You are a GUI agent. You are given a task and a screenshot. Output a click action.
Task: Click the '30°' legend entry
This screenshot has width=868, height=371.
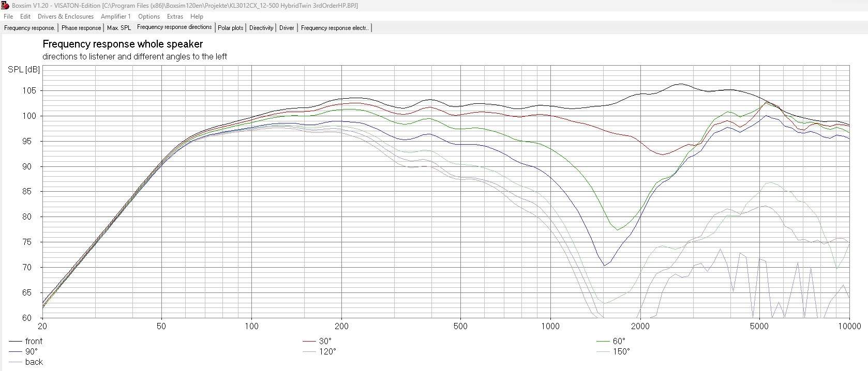[317, 341]
